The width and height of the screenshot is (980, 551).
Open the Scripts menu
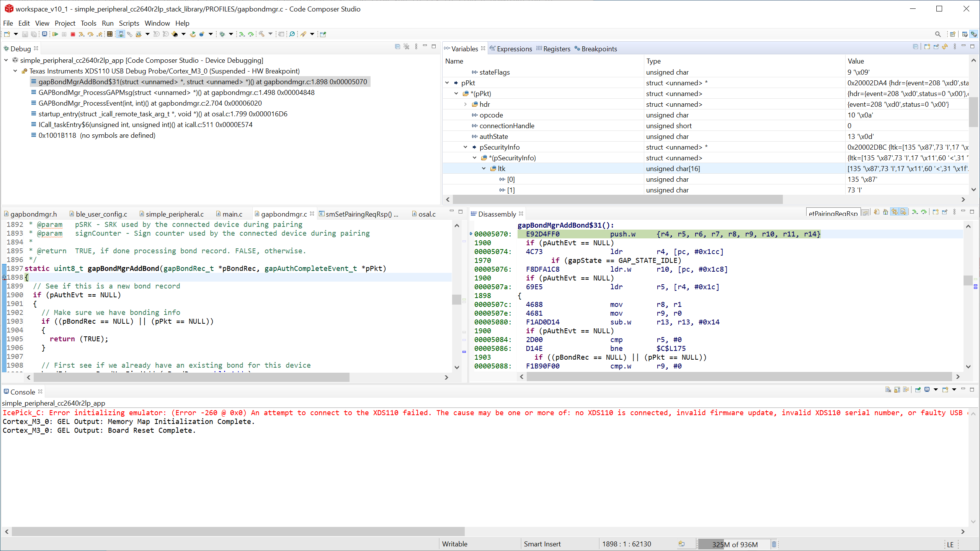(x=129, y=23)
